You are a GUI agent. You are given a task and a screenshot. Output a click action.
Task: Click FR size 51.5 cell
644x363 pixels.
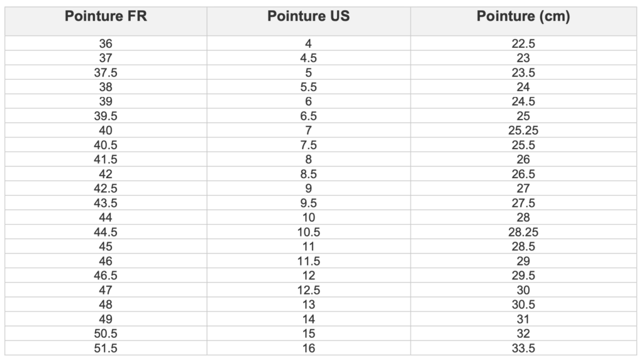[x=106, y=348]
